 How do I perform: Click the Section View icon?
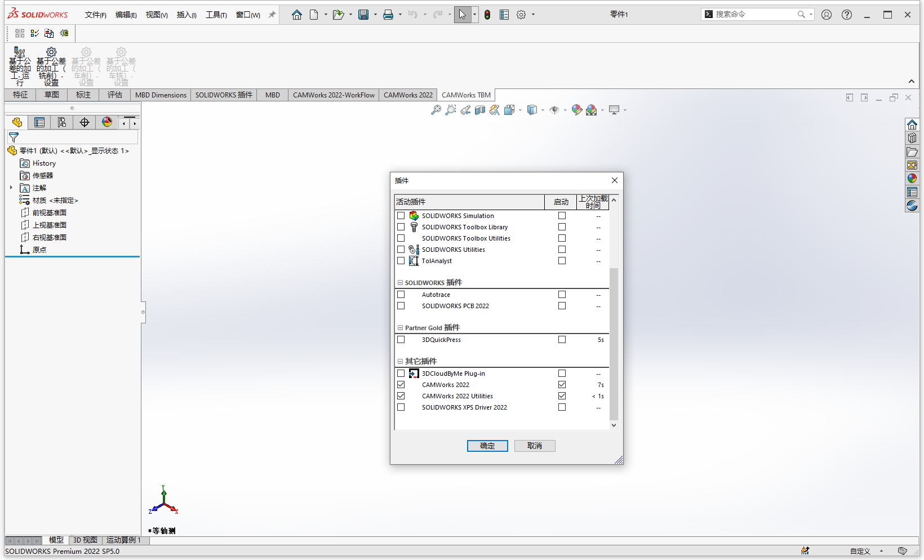(x=480, y=110)
